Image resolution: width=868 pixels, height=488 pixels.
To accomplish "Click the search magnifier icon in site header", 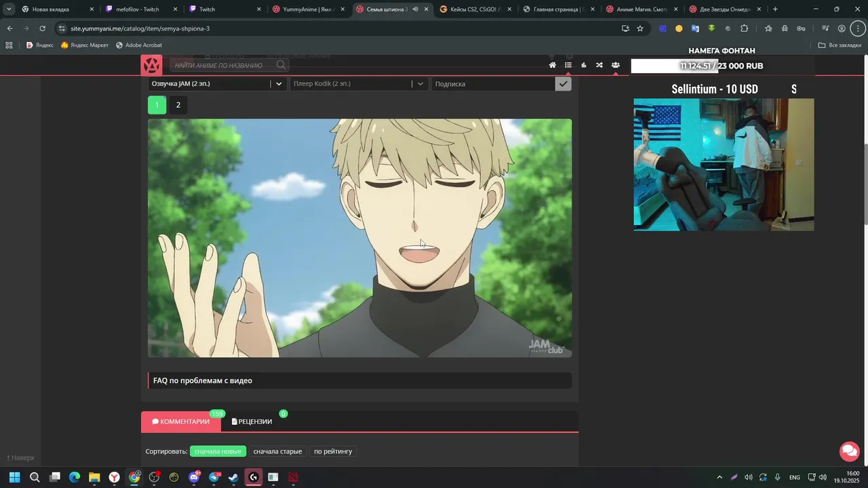I will [281, 65].
